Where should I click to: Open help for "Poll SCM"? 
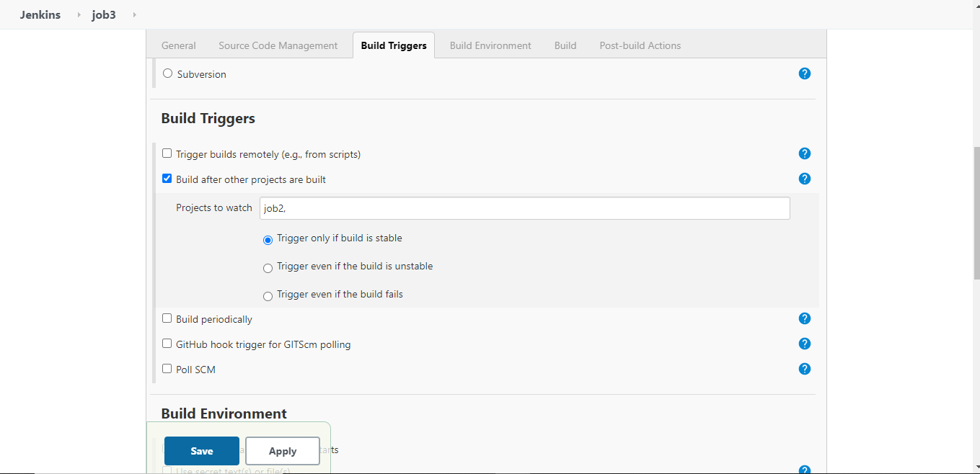pos(804,368)
